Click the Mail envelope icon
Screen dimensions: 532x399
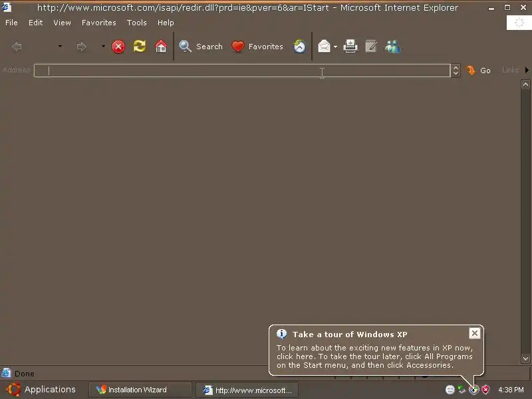click(324, 47)
